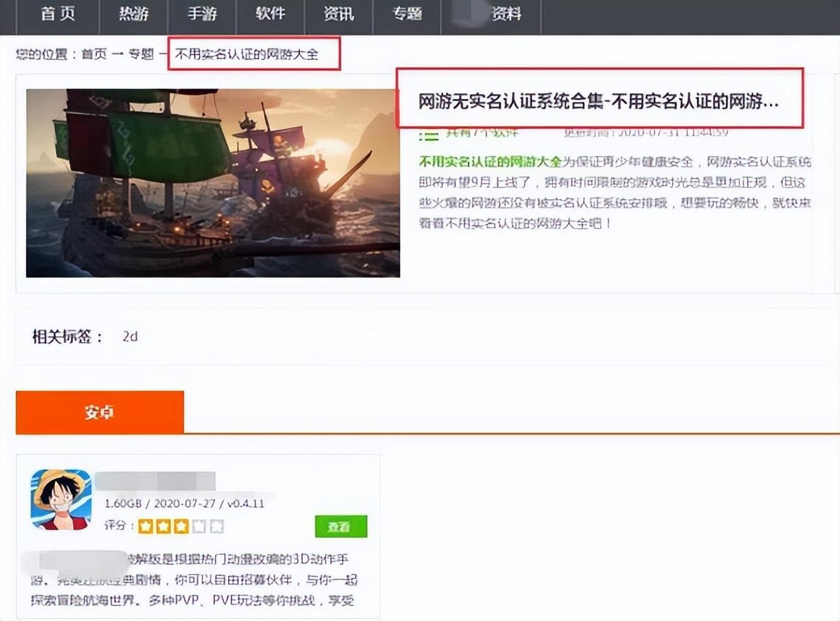Open the 专题 section from the navbar
This screenshot has width=840, height=621.
tap(407, 14)
